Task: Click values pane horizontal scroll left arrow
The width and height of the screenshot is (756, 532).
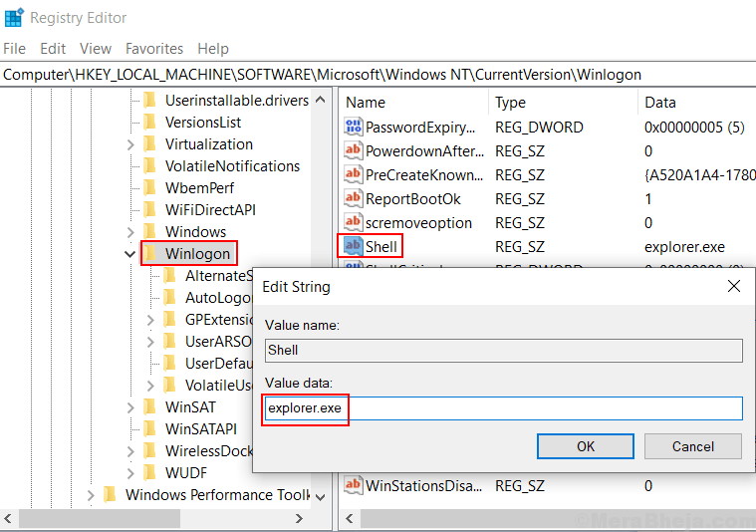Action: pyautogui.click(x=349, y=518)
